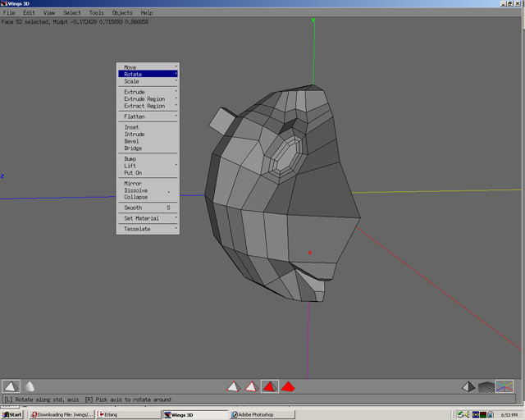Choose Intrude from context menu
The height and width of the screenshot is (420, 525).
[x=148, y=135]
